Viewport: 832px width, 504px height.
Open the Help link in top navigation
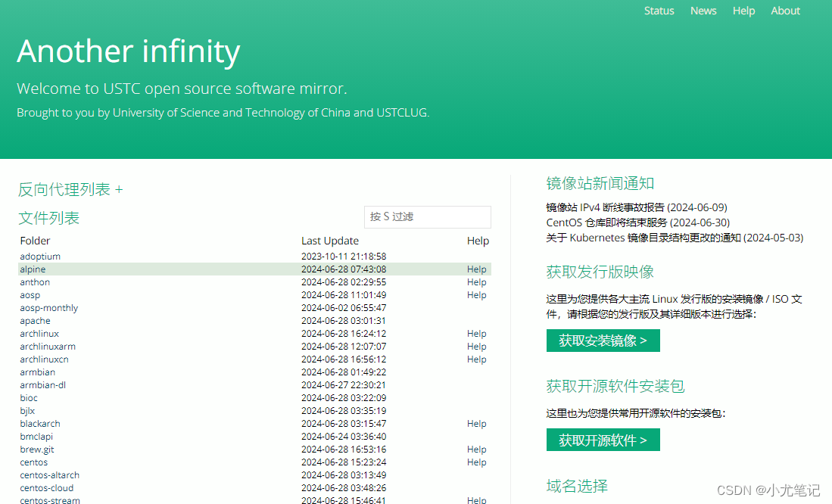click(x=743, y=11)
